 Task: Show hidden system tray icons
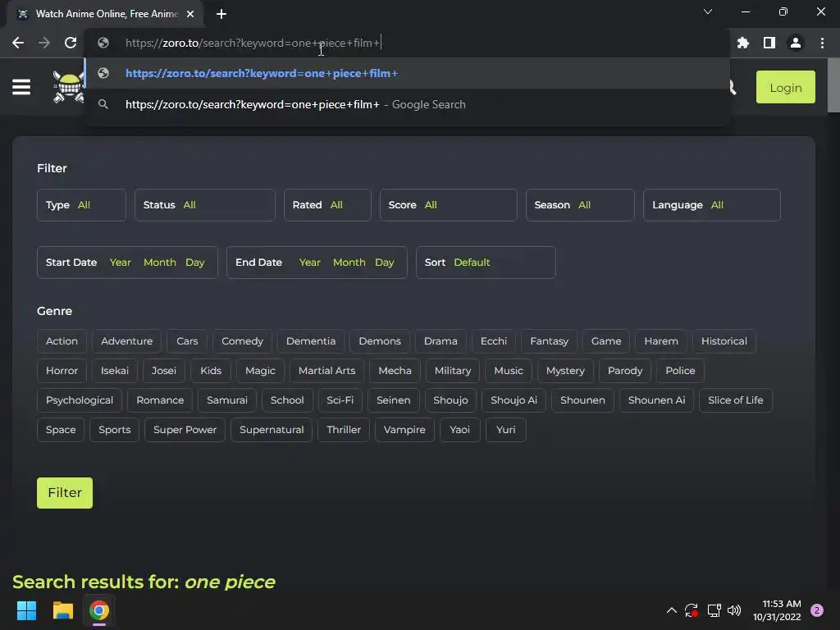pos(671,610)
